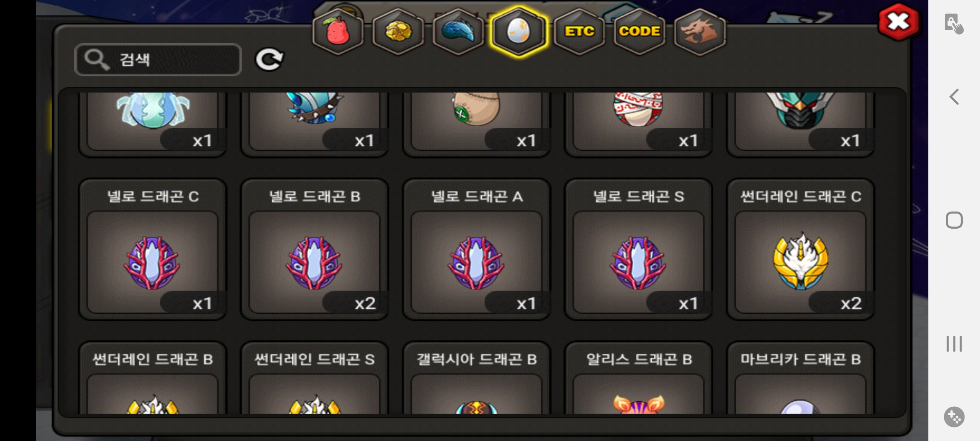Select 알리스 드래곤 B egg
Viewport: 980px width, 441px height.
click(x=639, y=378)
